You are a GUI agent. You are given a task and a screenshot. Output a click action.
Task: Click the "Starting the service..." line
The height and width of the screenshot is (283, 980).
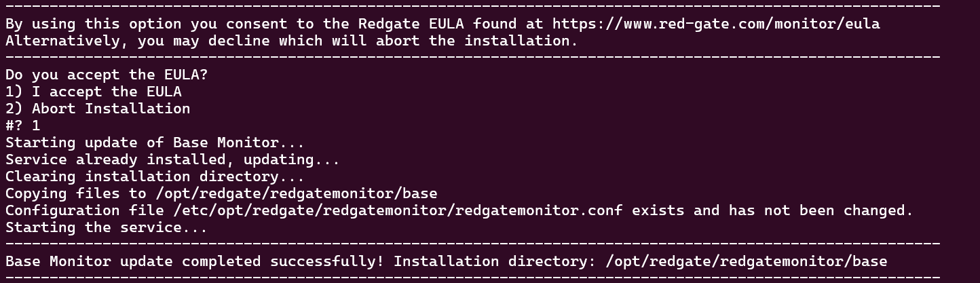[x=107, y=227]
